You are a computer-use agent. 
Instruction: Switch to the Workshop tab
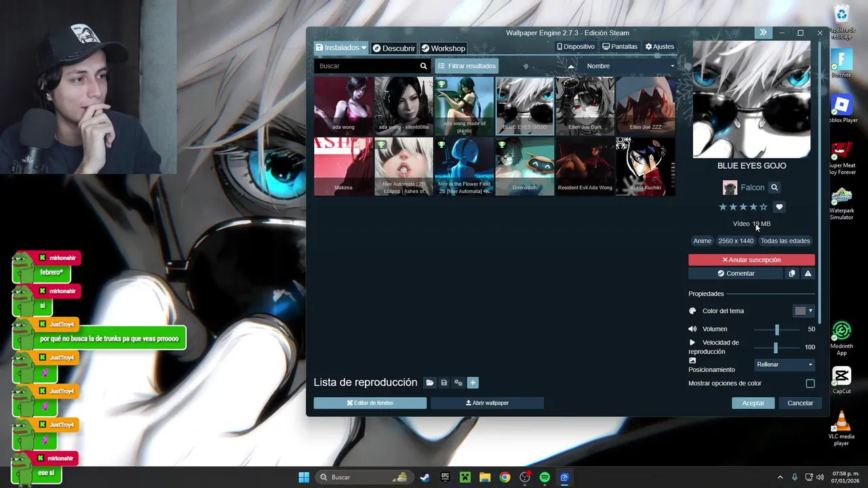click(x=443, y=48)
